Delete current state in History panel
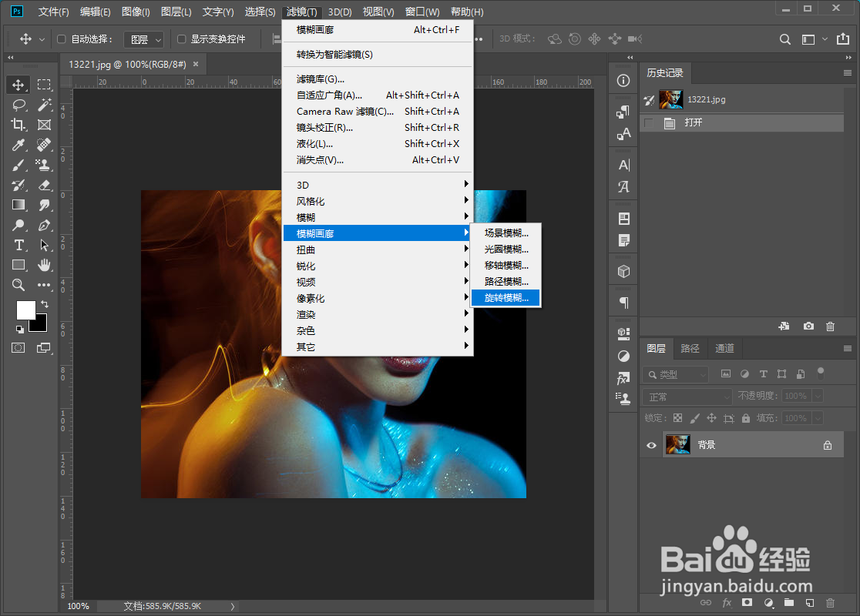 (831, 326)
